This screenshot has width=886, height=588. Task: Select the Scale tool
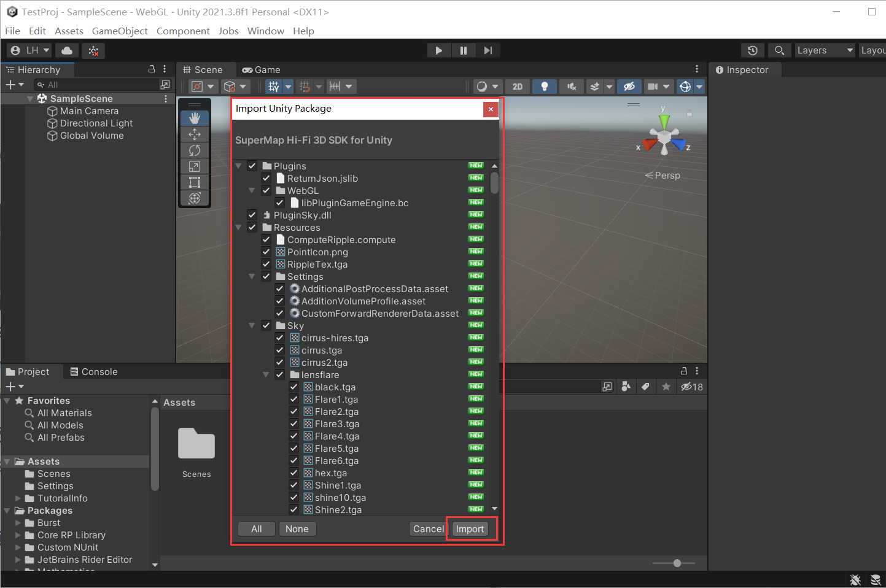195,166
